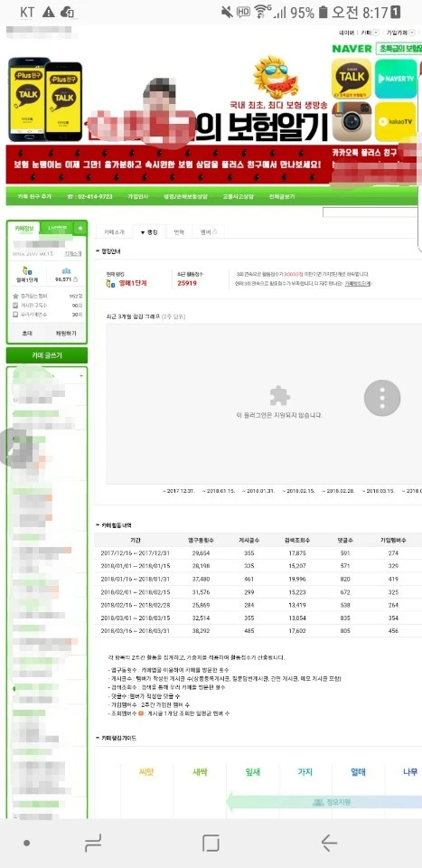Viewport: 422px width, 868px height.
Task: Tap the member count icon above 96,571
Action: (x=66, y=270)
